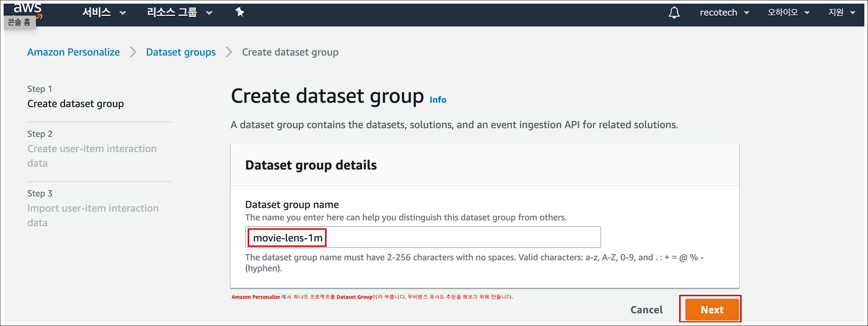Select Step 1 Create dataset group
This screenshot has width=868, height=326.
point(76,104)
